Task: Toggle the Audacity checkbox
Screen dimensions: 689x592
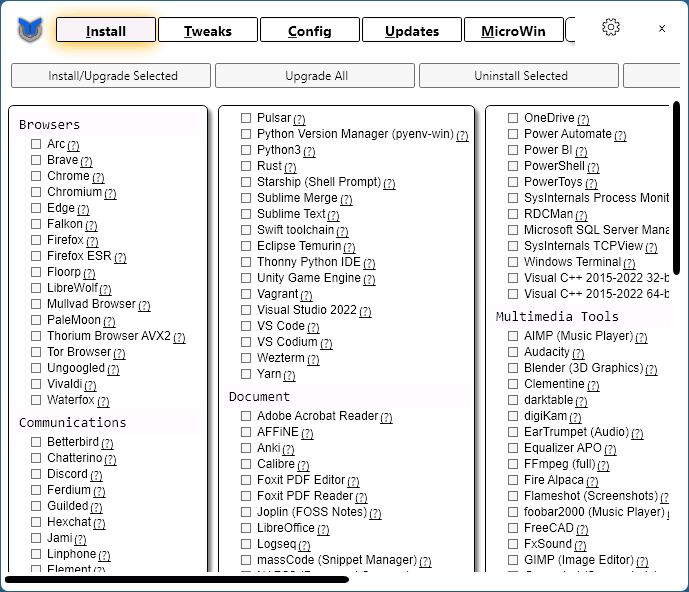Action: pyautogui.click(x=513, y=353)
